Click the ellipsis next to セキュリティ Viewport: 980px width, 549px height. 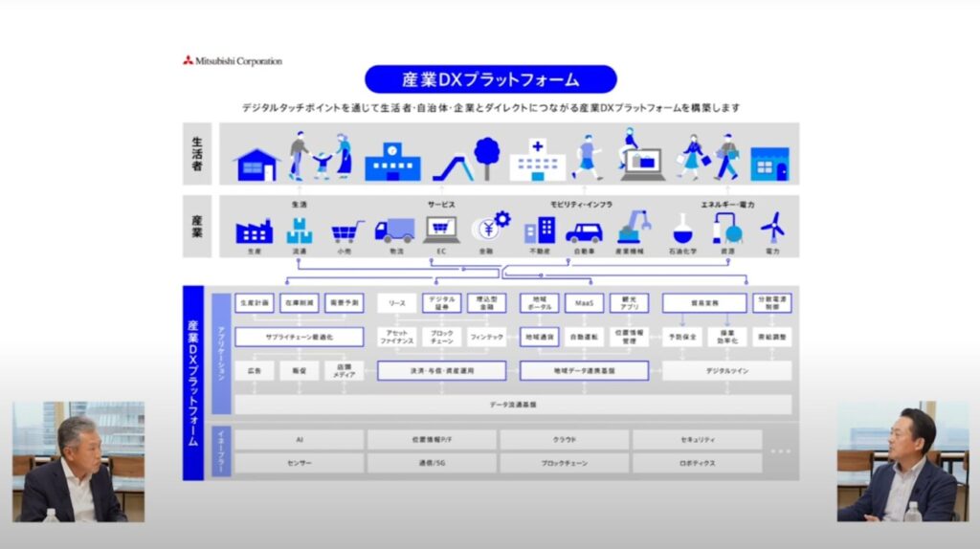[x=781, y=451]
